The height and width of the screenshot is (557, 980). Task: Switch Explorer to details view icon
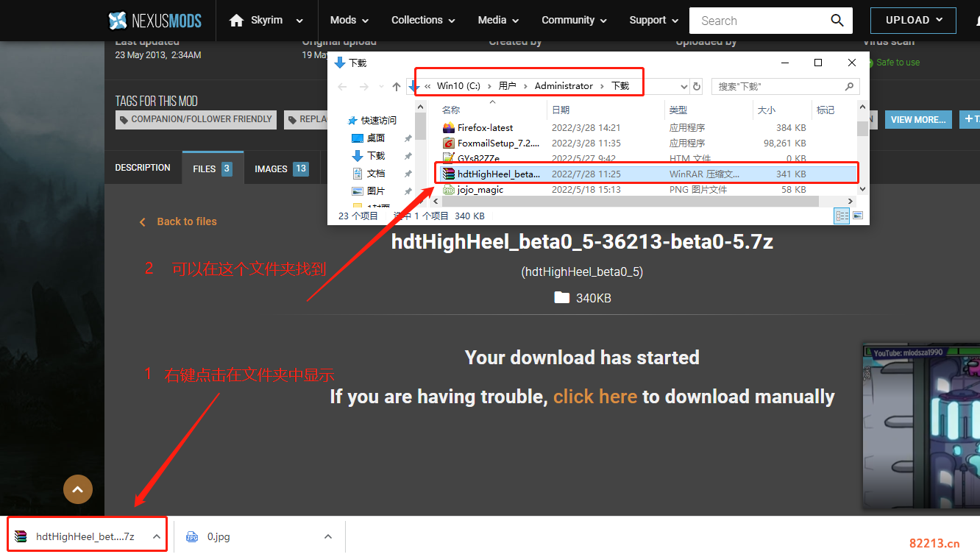[842, 216]
